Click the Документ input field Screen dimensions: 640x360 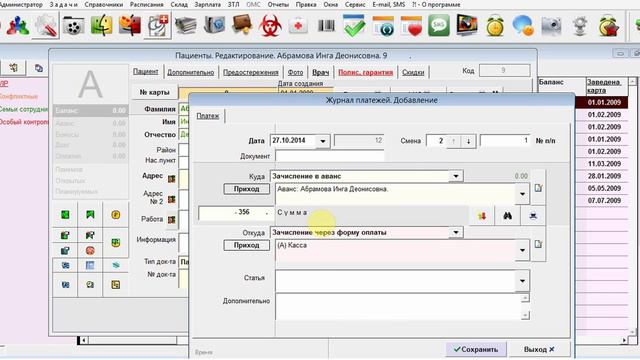pos(330,156)
